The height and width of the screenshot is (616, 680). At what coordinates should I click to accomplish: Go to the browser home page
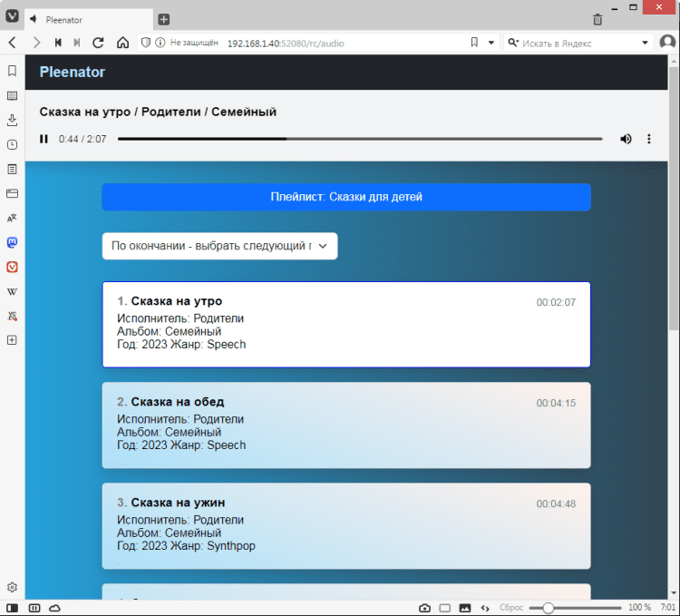(x=122, y=43)
